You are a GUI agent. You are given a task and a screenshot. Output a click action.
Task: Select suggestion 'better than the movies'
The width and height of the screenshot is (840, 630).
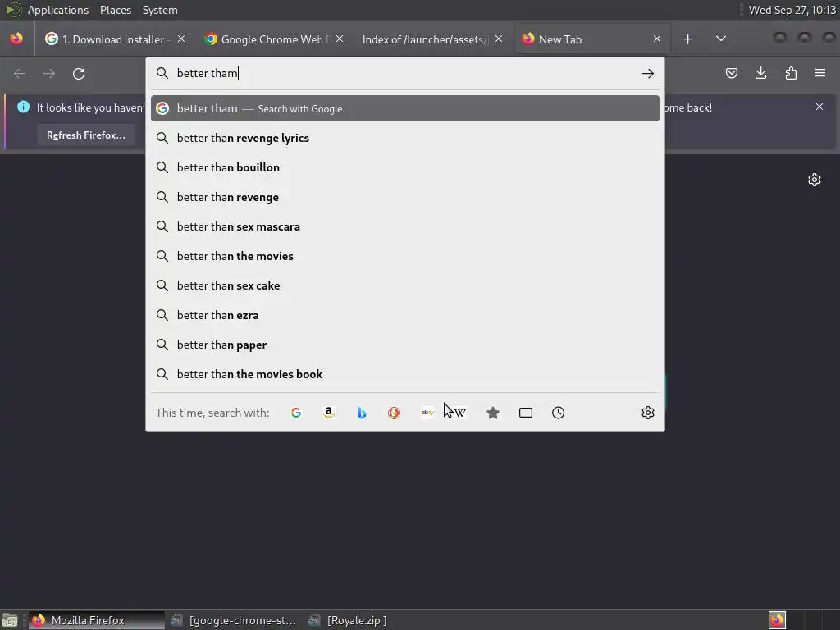pyautogui.click(x=405, y=256)
